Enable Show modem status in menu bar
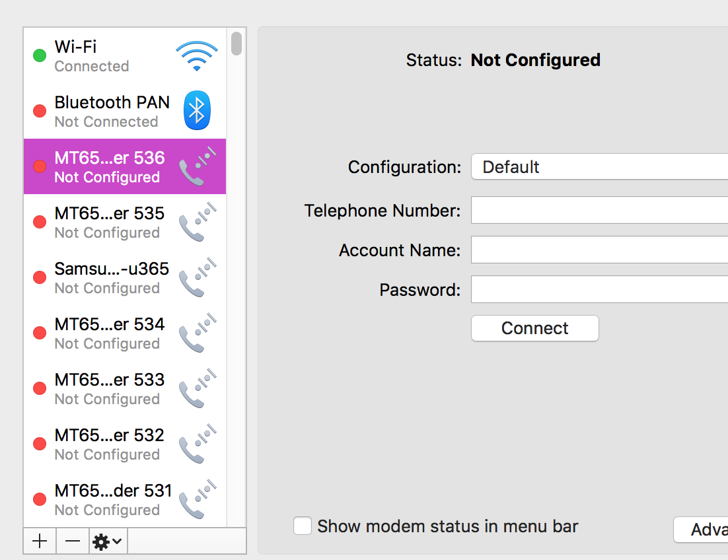This screenshot has height=560, width=728. click(302, 526)
